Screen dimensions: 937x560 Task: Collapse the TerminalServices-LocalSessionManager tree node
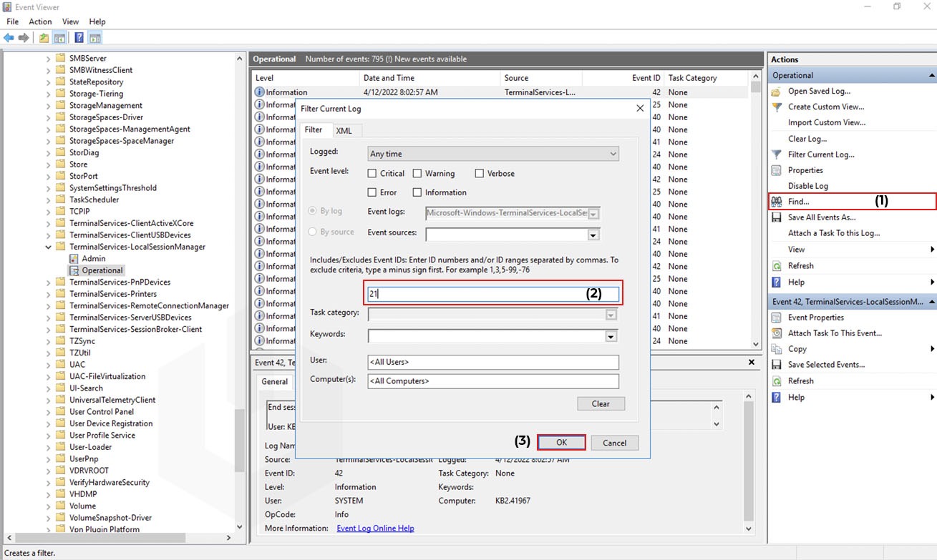[49, 246]
